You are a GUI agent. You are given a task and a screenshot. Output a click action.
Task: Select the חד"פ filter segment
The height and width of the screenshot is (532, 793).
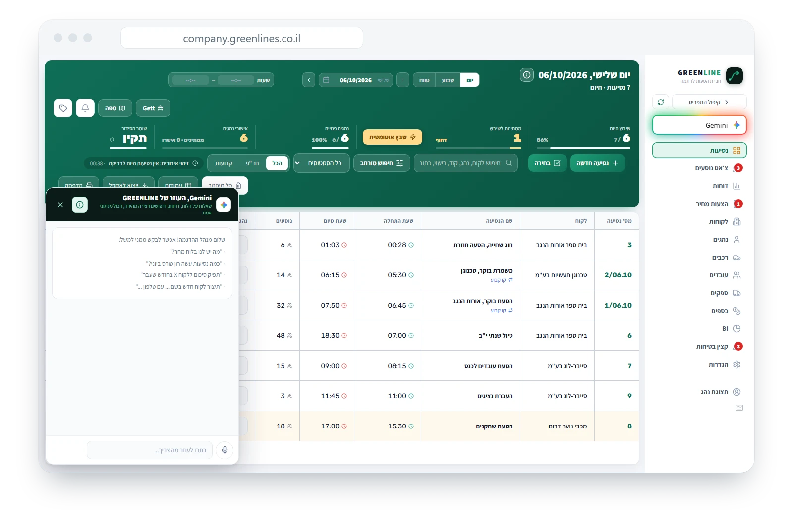252,163
